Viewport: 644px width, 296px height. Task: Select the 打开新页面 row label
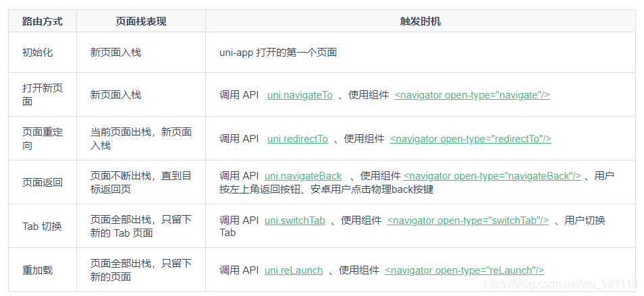pos(43,94)
